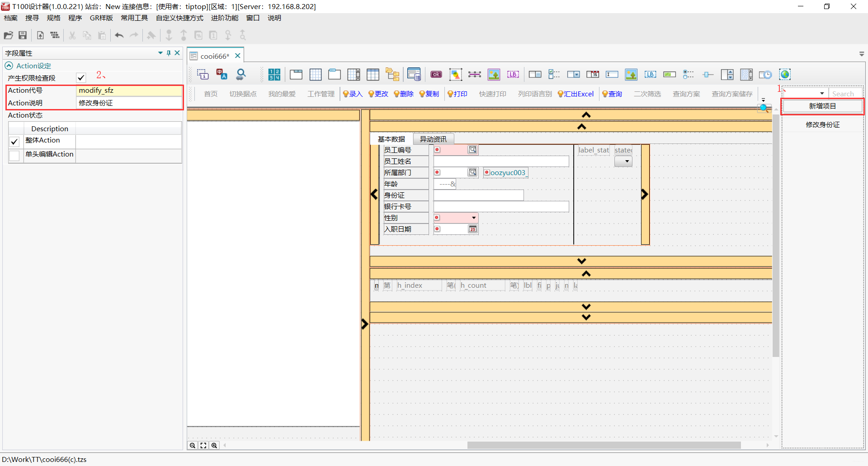Insert a ComboBox widget
The height and width of the screenshot is (466, 868).
coord(574,74)
